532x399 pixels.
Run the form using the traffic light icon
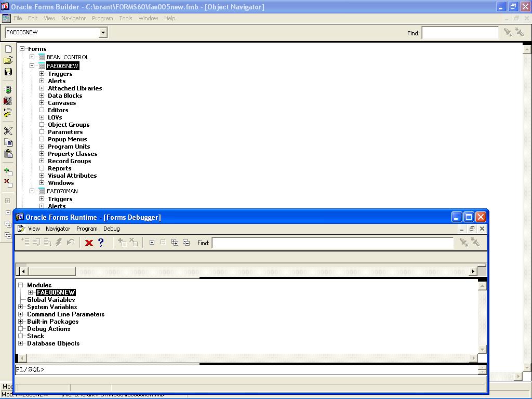8,90
